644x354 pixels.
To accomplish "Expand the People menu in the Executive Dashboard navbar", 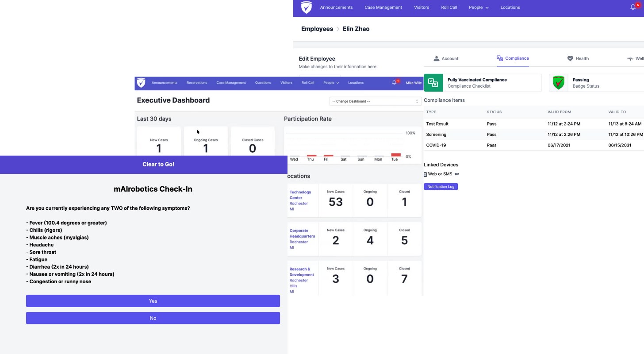I will click(x=331, y=83).
